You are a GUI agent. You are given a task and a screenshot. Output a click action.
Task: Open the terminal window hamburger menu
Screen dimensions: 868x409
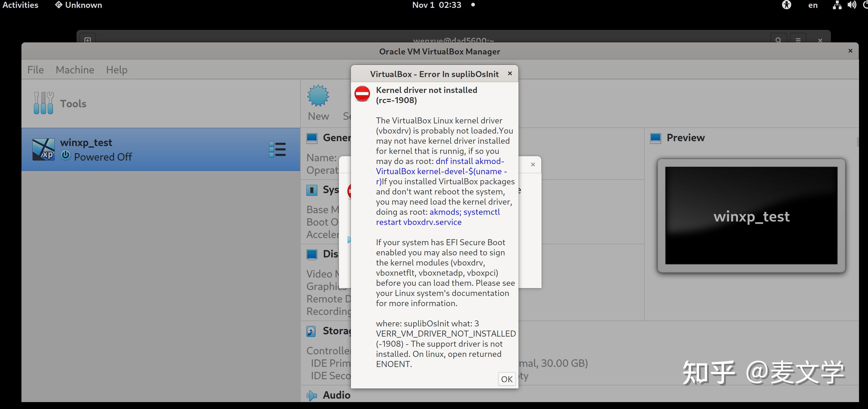point(798,40)
